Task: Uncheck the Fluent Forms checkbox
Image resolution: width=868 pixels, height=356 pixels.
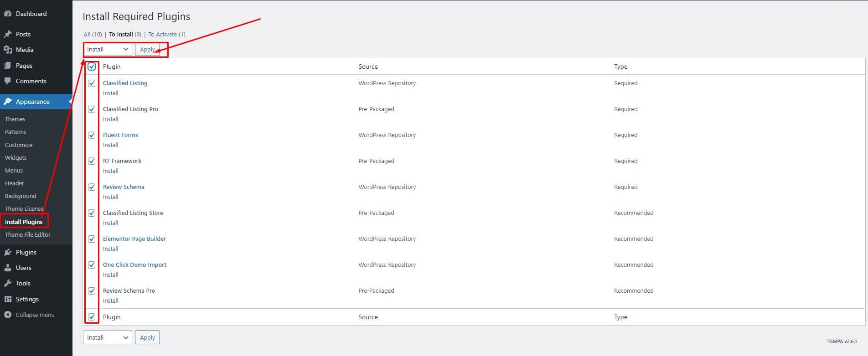Action: [x=92, y=135]
